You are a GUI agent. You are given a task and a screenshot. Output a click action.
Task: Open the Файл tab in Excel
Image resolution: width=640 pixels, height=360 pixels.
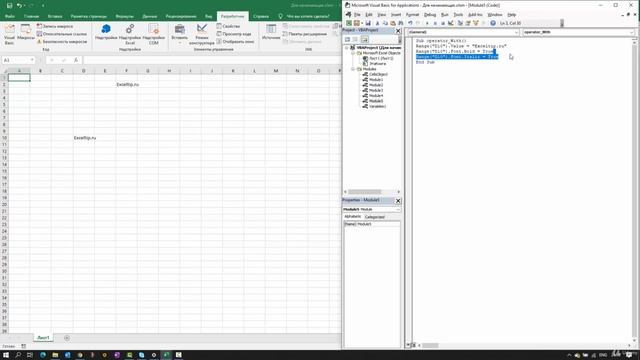pos(10,16)
